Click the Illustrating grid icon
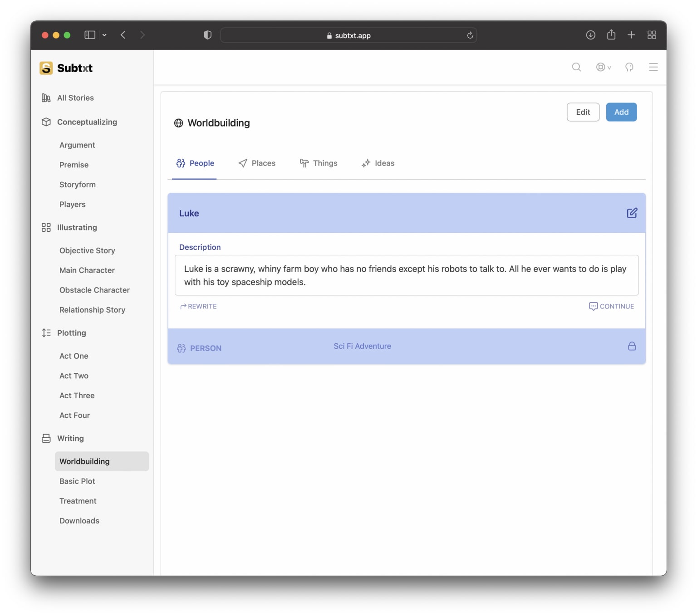697x616 pixels. tap(46, 227)
